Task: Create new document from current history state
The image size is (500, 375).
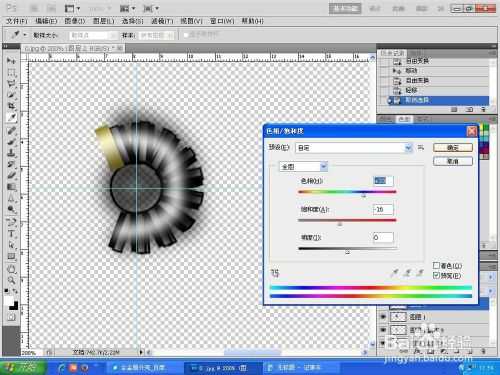Action: click(x=454, y=109)
